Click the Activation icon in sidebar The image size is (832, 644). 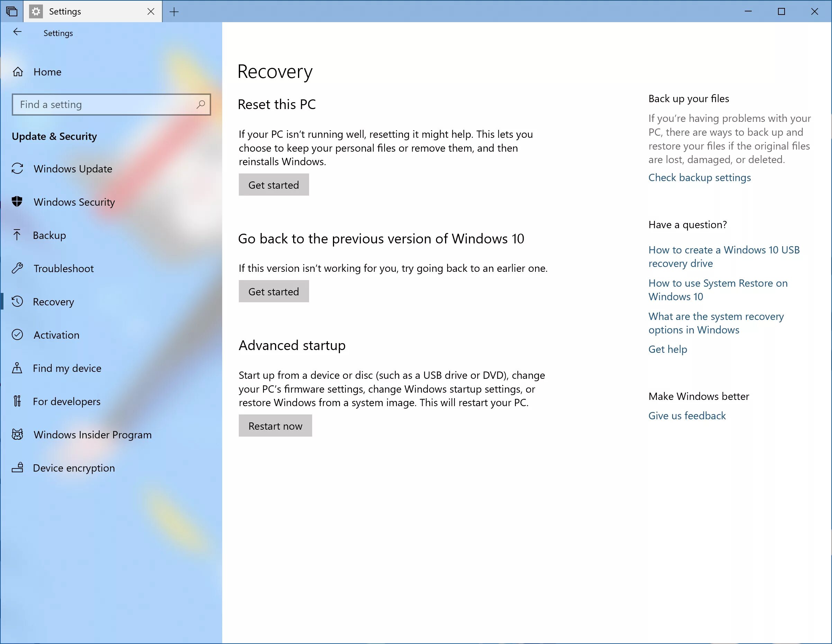click(18, 334)
